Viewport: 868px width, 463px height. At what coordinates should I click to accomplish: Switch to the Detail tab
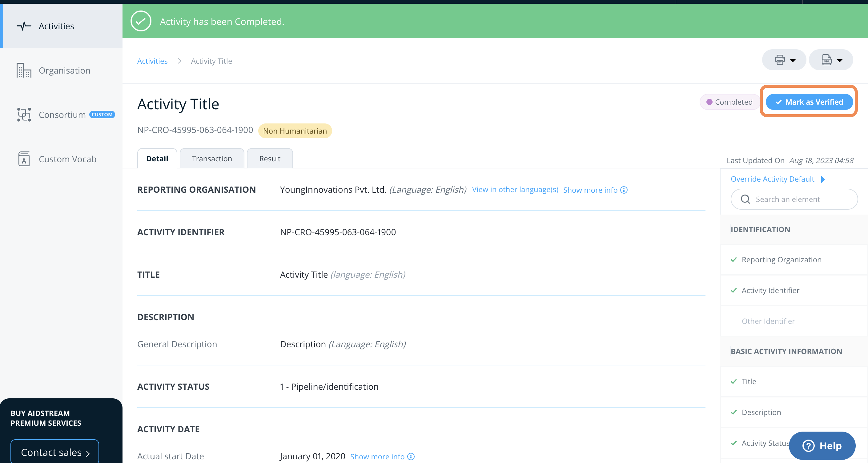pyautogui.click(x=157, y=159)
